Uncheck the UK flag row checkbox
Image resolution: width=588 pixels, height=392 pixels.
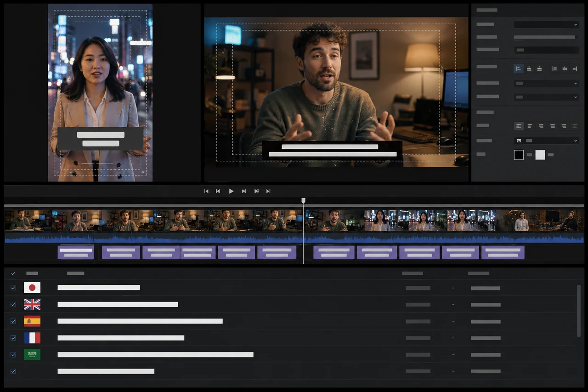coord(13,304)
